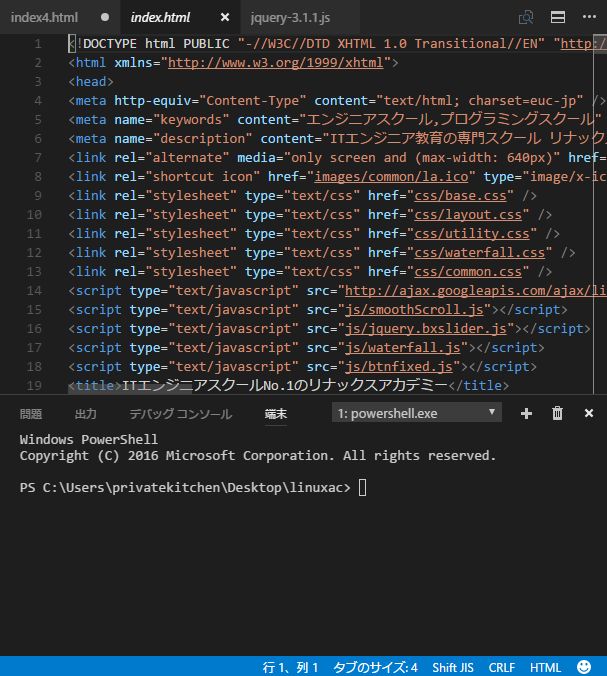Switch to the index4.html tab
The height and width of the screenshot is (676, 607).
(46, 18)
